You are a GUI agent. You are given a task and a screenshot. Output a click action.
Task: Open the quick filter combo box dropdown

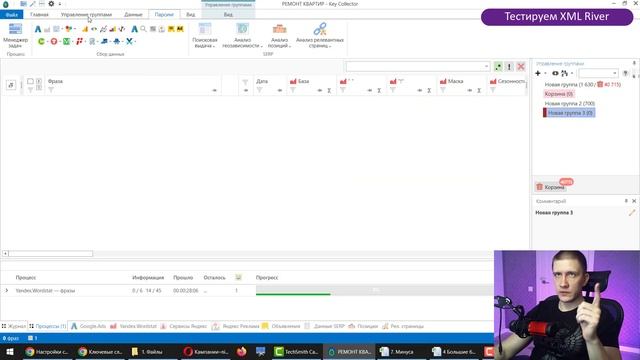pos(486,67)
